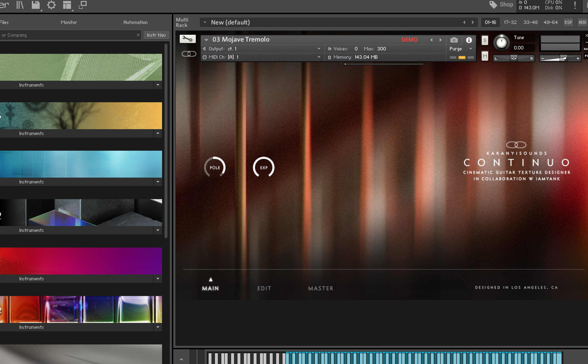
Task: Solo the Mojave Tremolo instrument
Action: tap(485, 40)
